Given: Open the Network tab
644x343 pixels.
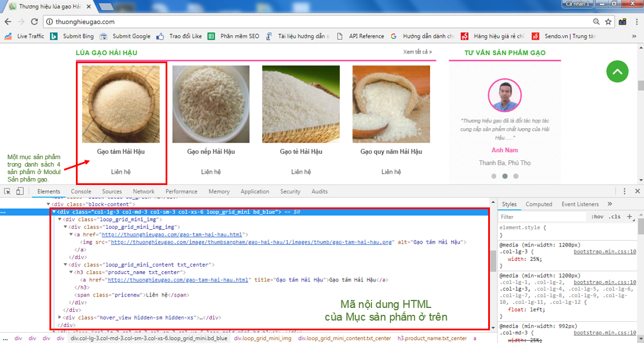Looking at the screenshot, I should [144, 191].
